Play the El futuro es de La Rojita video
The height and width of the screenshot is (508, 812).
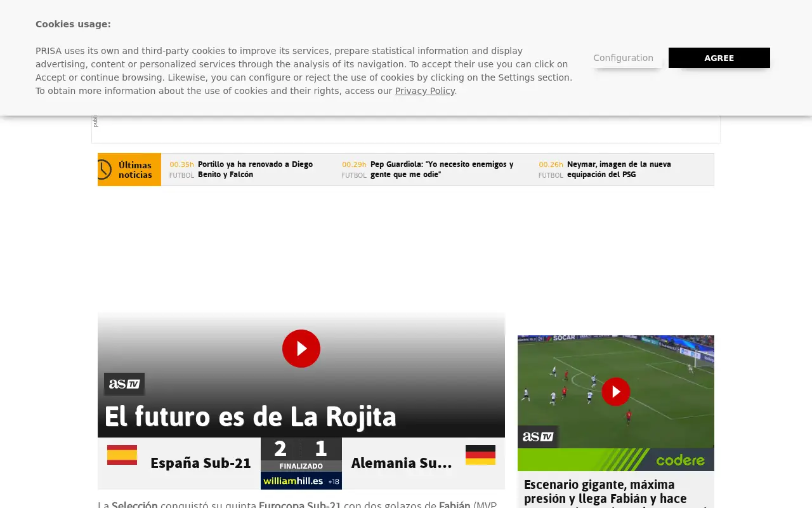point(301,349)
